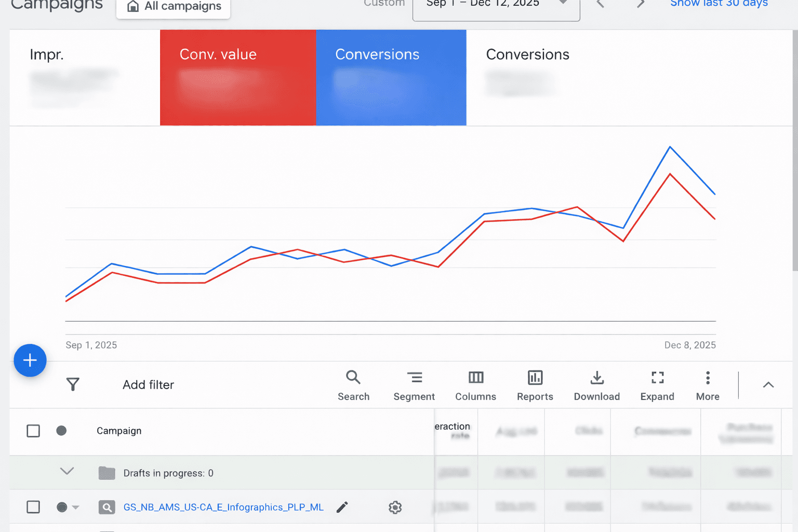Open the date range dropdown

coord(496,6)
